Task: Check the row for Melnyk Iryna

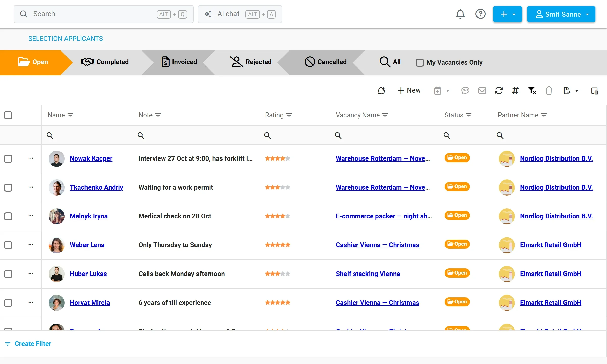Action: 8,216
